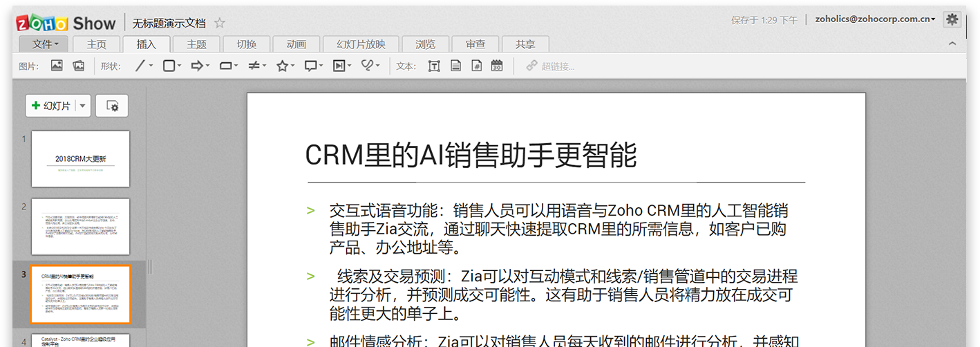The width and height of the screenshot is (980, 347).
Task: Click the hyperlink button 超链接
Action: point(550,66)
